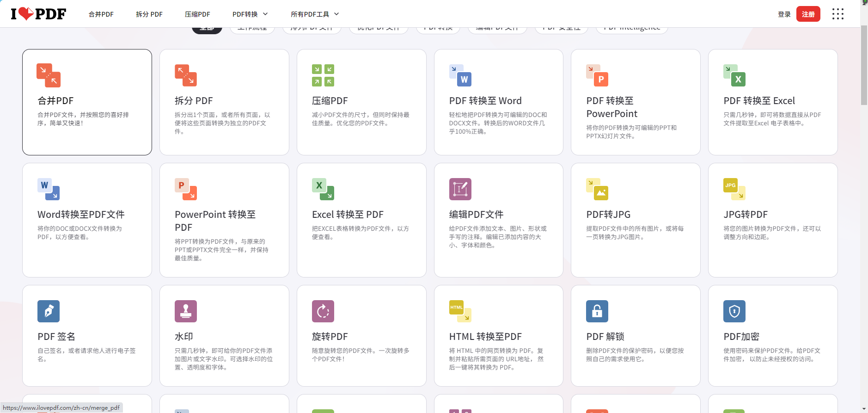Select the Compress PDF (压缩PDF) green arrows icon
The height and width of the screenshot is (413, 868).
323,75
